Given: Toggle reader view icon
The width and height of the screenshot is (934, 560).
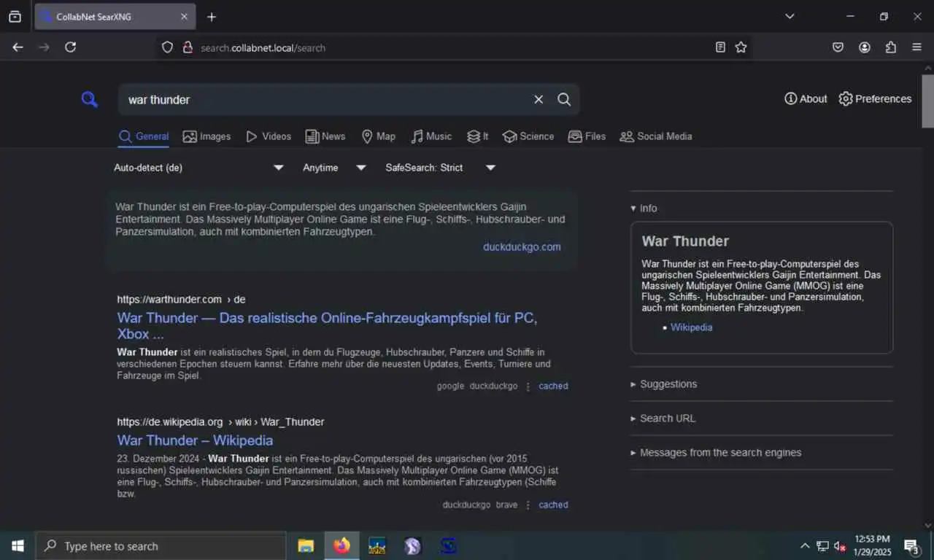Looking at the screenshot, I should coord(720,47).
